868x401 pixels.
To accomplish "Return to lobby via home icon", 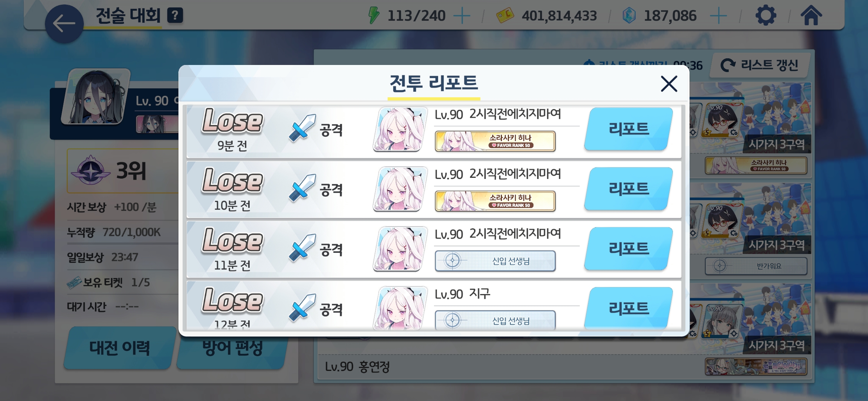I will (x=811, y=16).
